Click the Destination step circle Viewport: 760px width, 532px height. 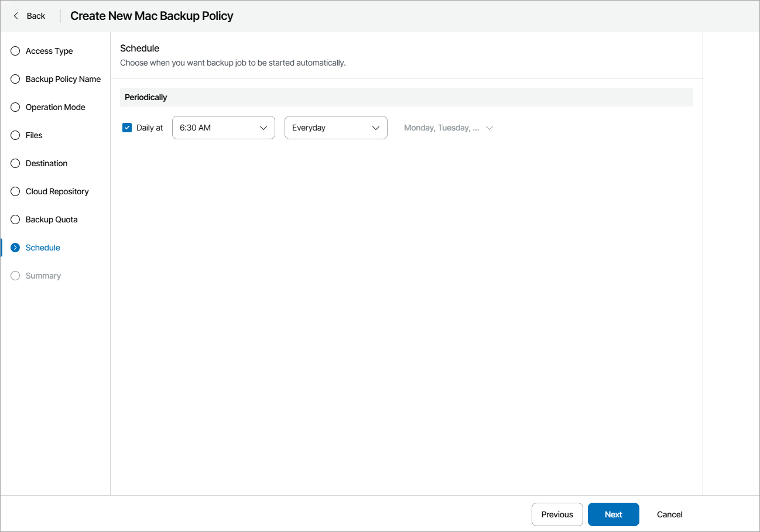tap(15, 163)
